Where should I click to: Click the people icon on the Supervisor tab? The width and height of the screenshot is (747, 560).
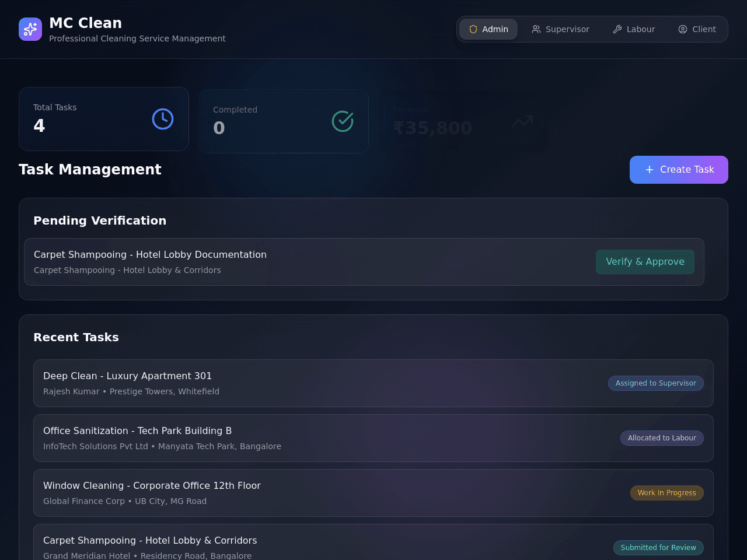click(x=536, y=29)
